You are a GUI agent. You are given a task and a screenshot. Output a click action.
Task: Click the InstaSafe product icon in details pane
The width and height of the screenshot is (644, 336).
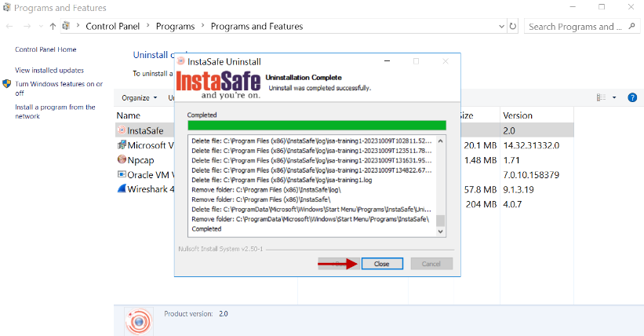click(139, 322)
